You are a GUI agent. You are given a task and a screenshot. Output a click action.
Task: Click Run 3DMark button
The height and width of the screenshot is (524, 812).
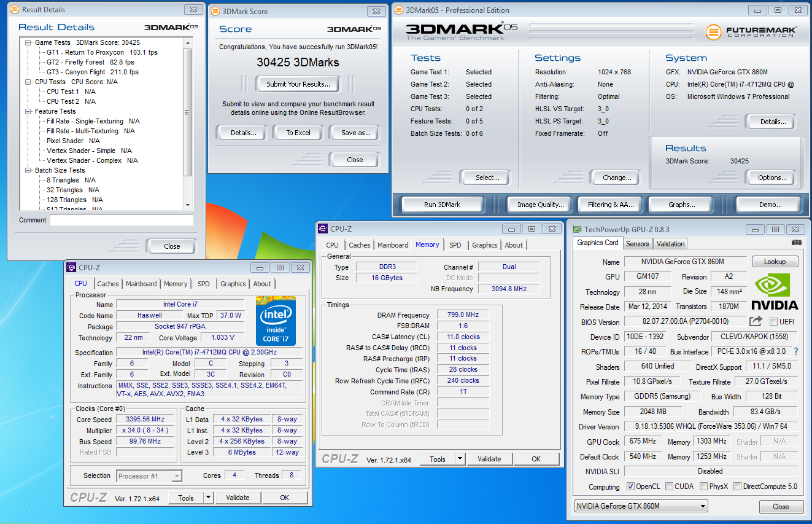pyautogui.click(x=442, y=205)
